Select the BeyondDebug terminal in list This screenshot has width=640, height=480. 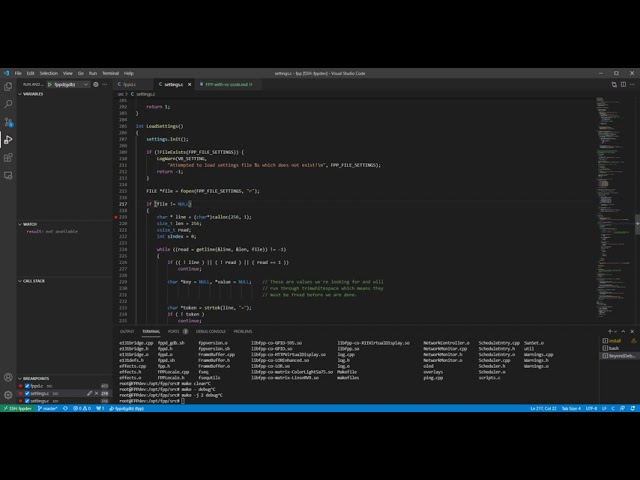coord(619,356)
